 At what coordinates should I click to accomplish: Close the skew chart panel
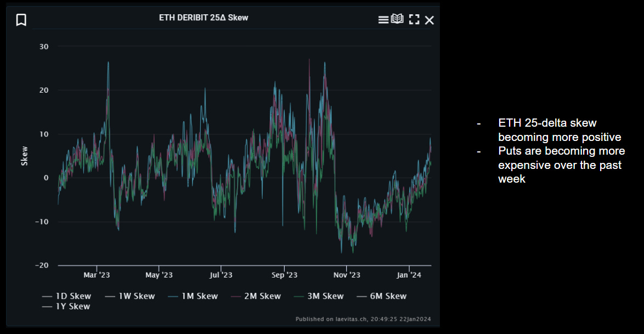(429, 20)
